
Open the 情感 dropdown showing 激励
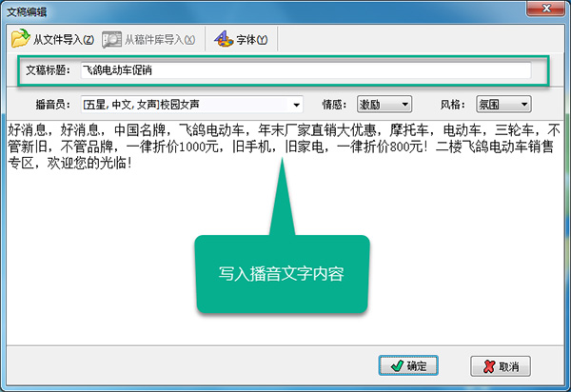pyautogui.click(x=384, y=105)
